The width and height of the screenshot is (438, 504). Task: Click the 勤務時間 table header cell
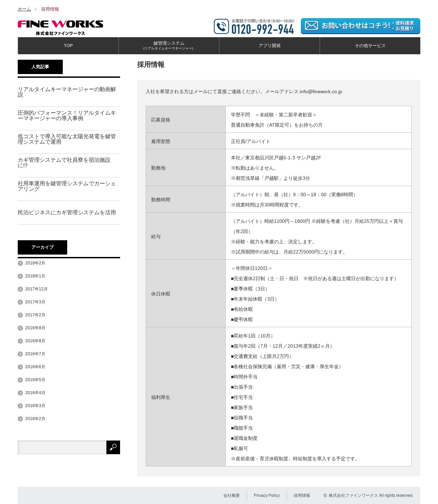(x=186, y=199)
